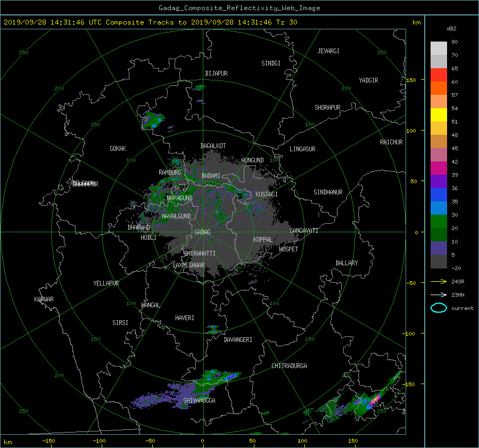Viewport: 479px width, 448px height.
Task: Click the yellow 24SR arrow legend icon
Action: [x=439, y=281]
